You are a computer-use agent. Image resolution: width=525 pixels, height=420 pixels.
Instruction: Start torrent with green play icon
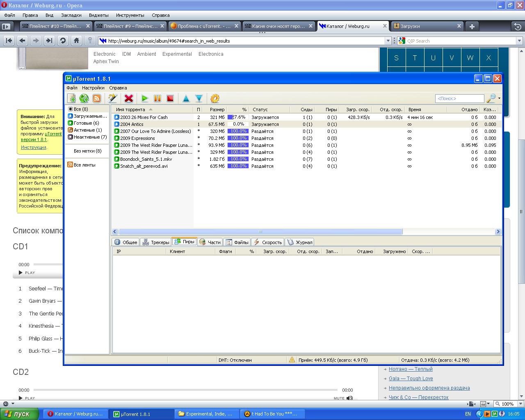[145, 98]
